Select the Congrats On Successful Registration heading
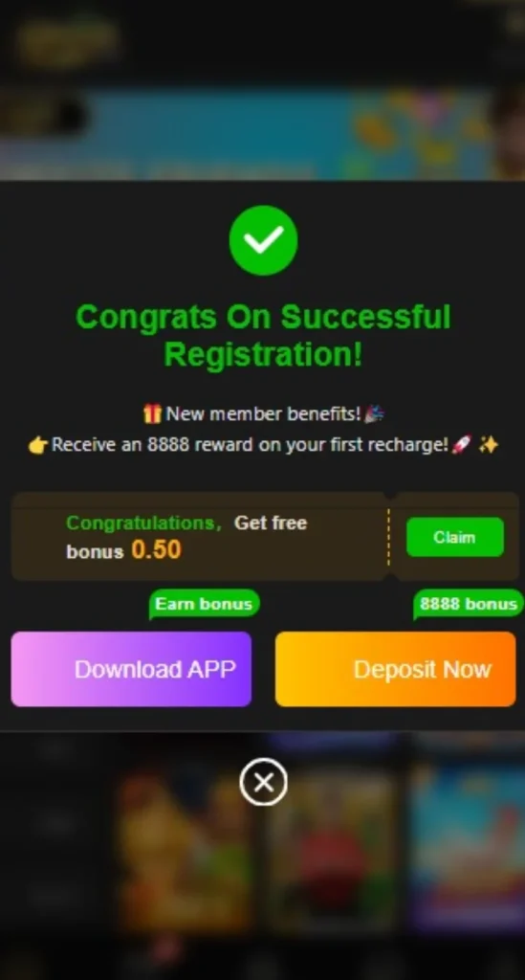525x980 pixels. pos(263,336)
